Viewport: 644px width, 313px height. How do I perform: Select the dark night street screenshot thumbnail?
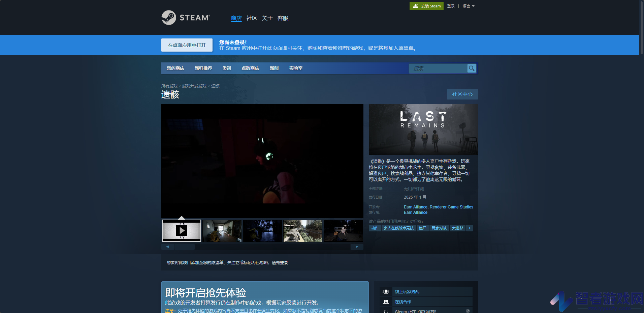click(x=262, y=231)
